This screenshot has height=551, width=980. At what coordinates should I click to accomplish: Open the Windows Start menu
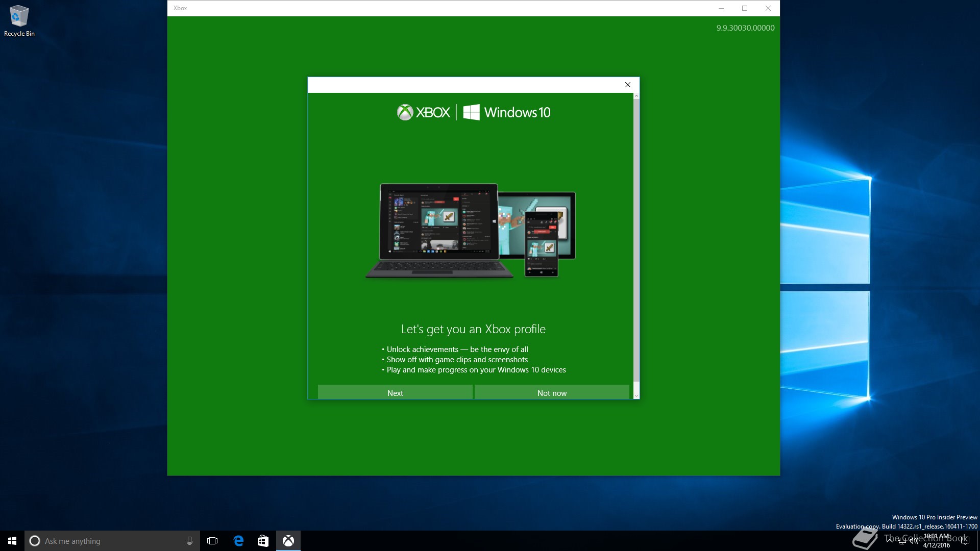click(12, 541)
